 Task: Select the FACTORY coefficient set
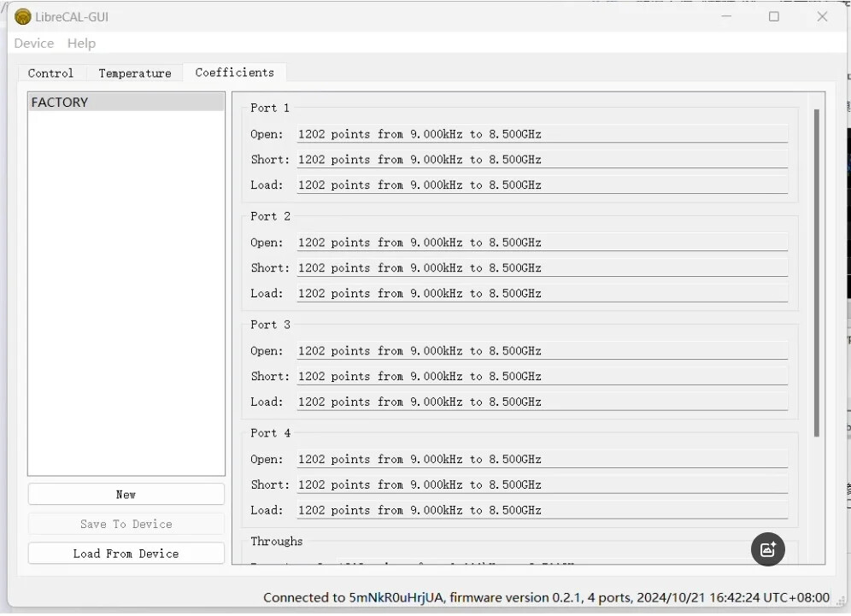126,102
